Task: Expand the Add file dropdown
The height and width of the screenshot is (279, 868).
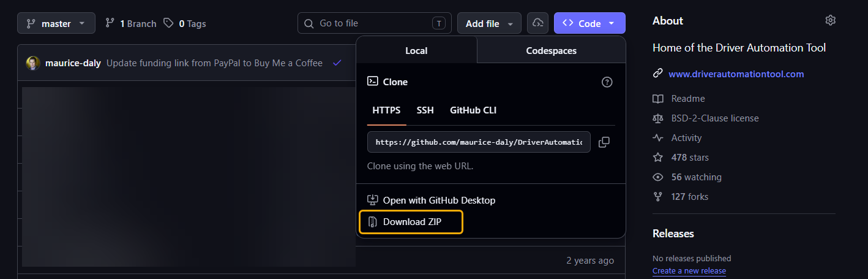Action: 489,23
